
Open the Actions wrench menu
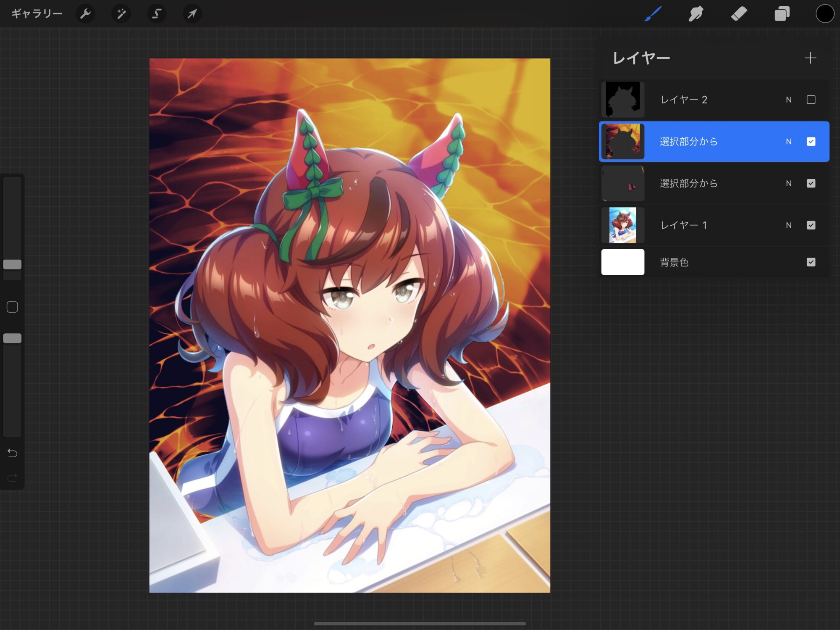(x=85, y=14)
